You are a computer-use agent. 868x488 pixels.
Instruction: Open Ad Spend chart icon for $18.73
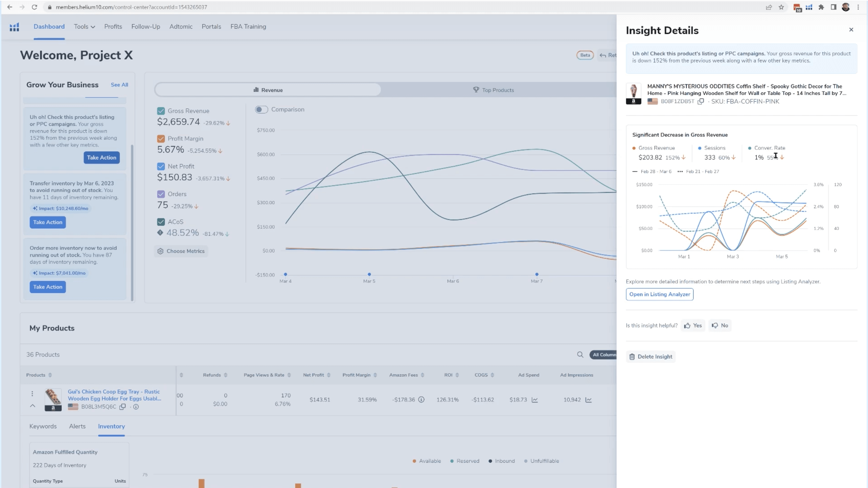click(x=535, y=400)
